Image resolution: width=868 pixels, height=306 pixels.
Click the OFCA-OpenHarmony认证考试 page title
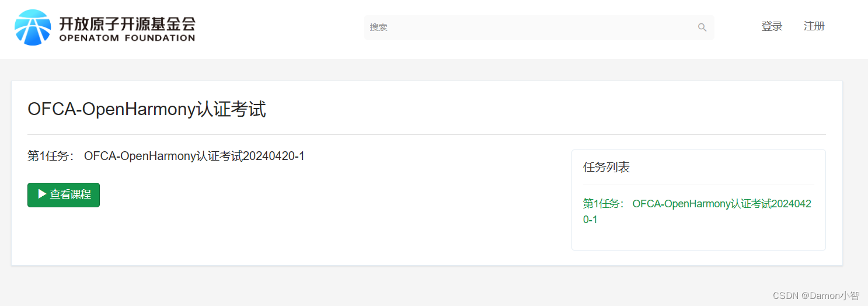[147, 109]
